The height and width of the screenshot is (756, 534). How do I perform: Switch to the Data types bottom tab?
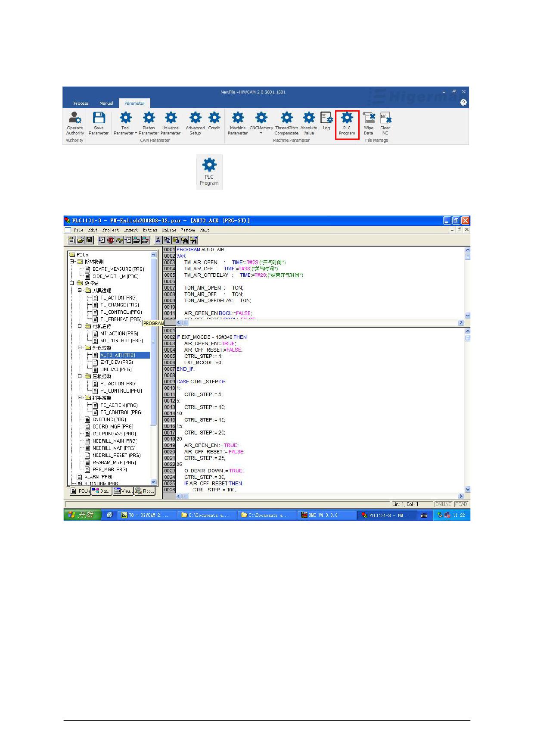point(101,491)
